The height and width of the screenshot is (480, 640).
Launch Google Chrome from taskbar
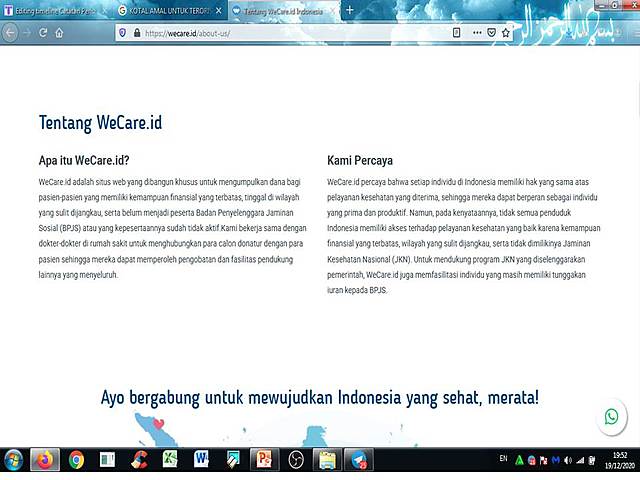[76, 460]
